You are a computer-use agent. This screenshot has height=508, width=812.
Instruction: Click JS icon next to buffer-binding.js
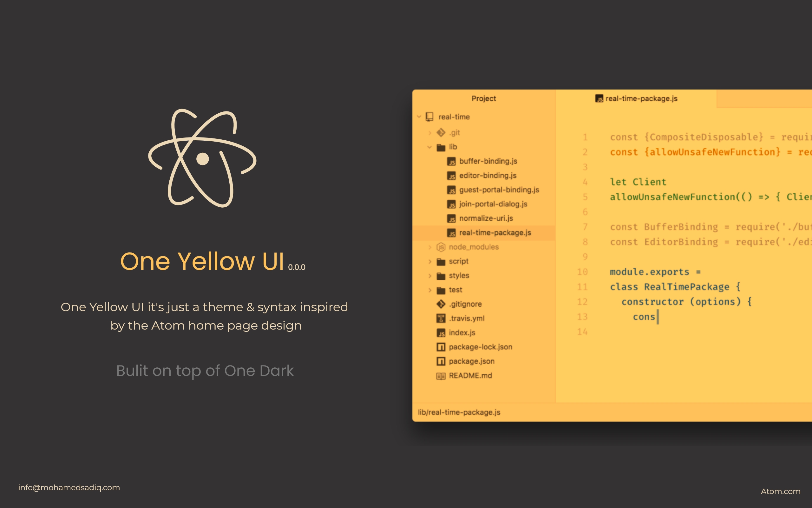click(x=451, y=162)
